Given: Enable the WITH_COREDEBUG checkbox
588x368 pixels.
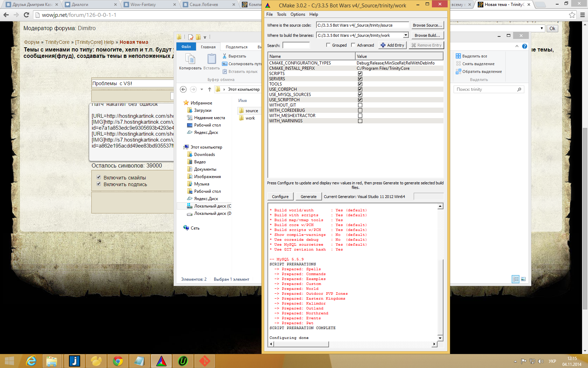Looking at the screenshot, I should coord(360,110).
